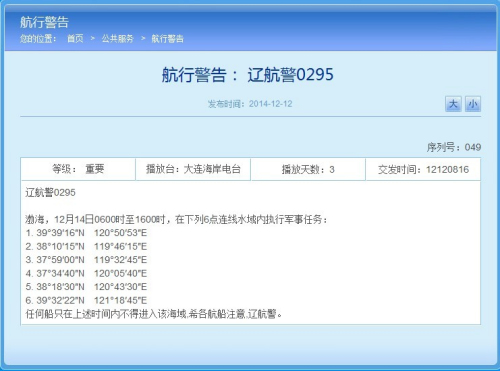Select coordinate row 6. 39°32′22″N

click(x=86, y=300)
